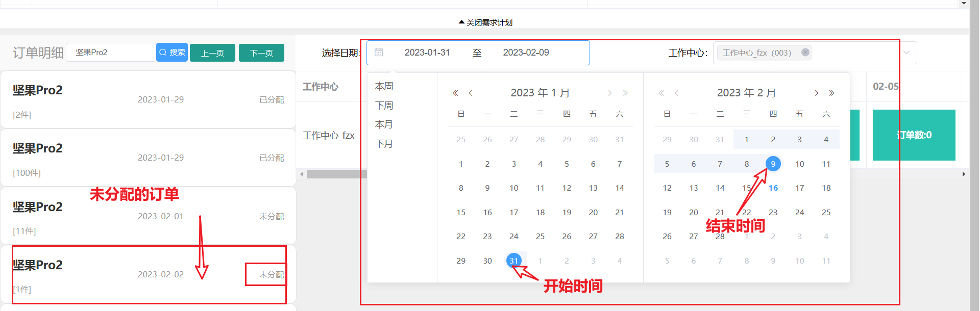Click the 下一页 next page button
Screen dimensions: 980x311
pos(261,53)
